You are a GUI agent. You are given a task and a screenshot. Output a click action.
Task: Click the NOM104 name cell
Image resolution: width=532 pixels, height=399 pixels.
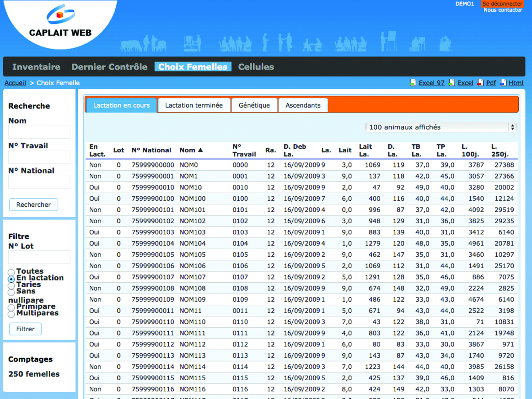click(192, 243)
